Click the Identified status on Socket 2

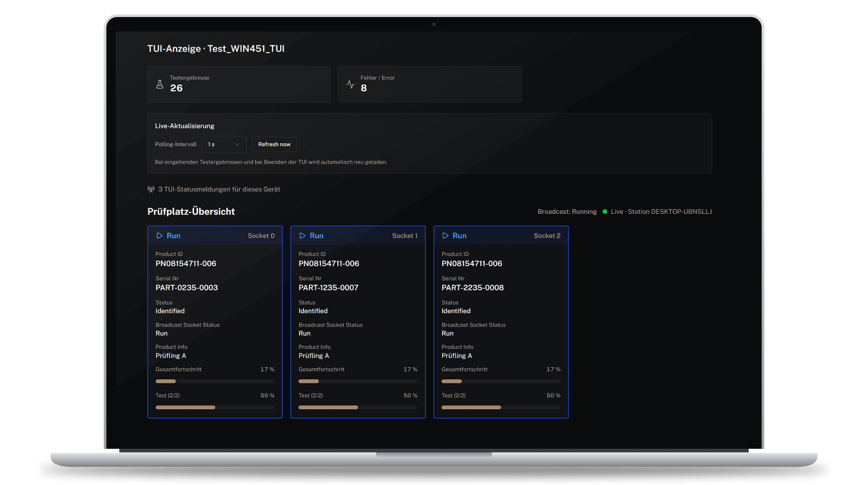click(456, 311)
